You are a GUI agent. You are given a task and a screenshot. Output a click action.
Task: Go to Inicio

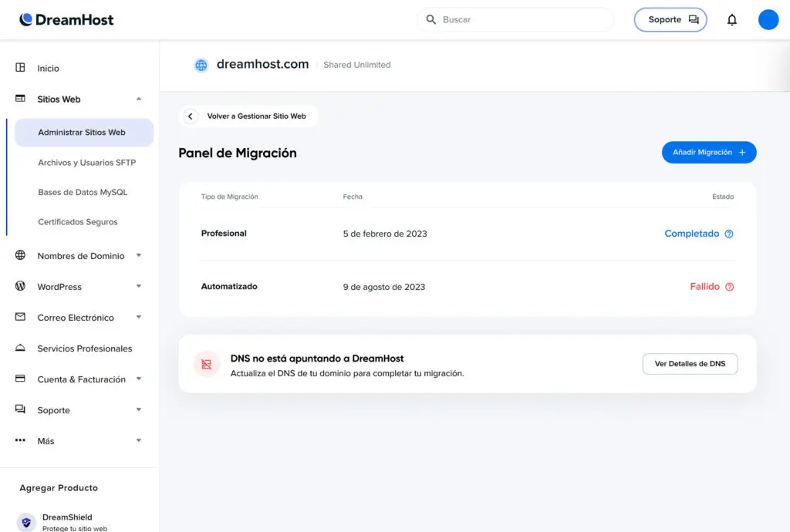click(48, 68)
